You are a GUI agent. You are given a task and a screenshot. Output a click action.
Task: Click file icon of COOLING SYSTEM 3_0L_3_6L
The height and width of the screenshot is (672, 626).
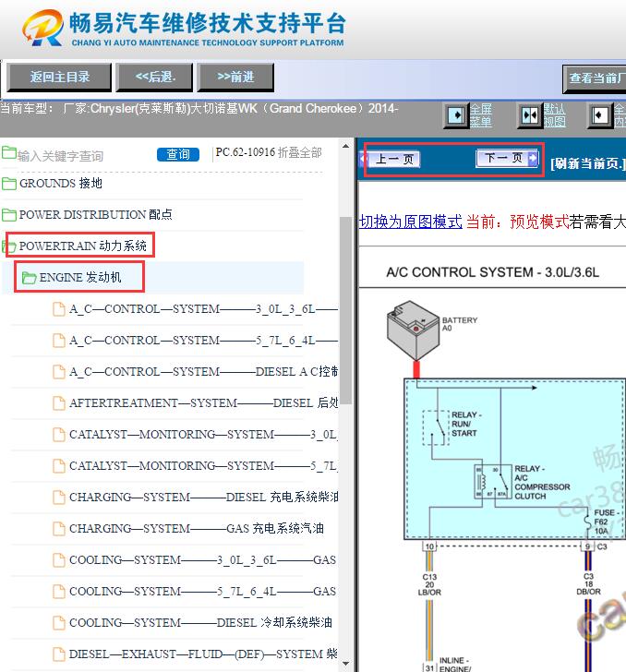pos(59,559)
